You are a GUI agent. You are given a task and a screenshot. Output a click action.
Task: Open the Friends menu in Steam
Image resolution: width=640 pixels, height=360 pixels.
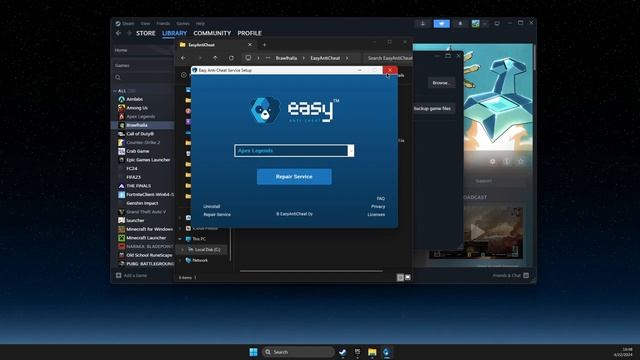[163, 24]
